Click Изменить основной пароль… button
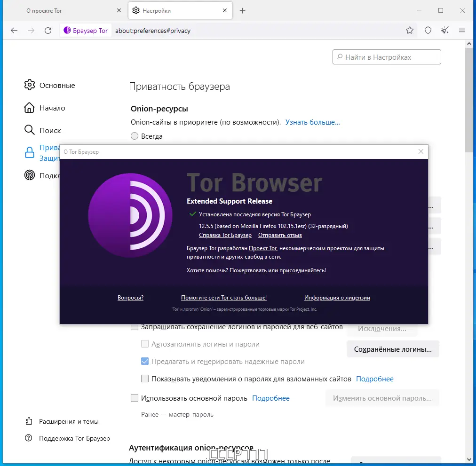Screen dimensions: 476x466 pos(382,398)
